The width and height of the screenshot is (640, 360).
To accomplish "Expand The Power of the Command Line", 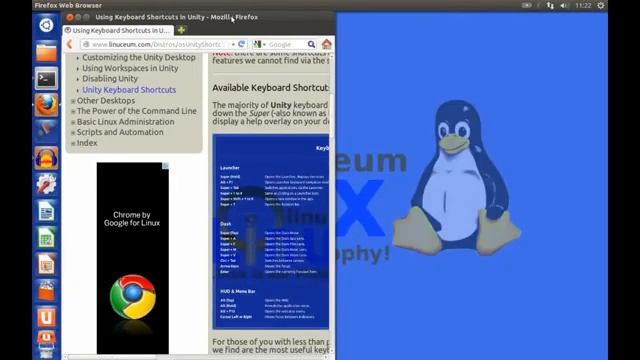I will click(x=73, y=111).
